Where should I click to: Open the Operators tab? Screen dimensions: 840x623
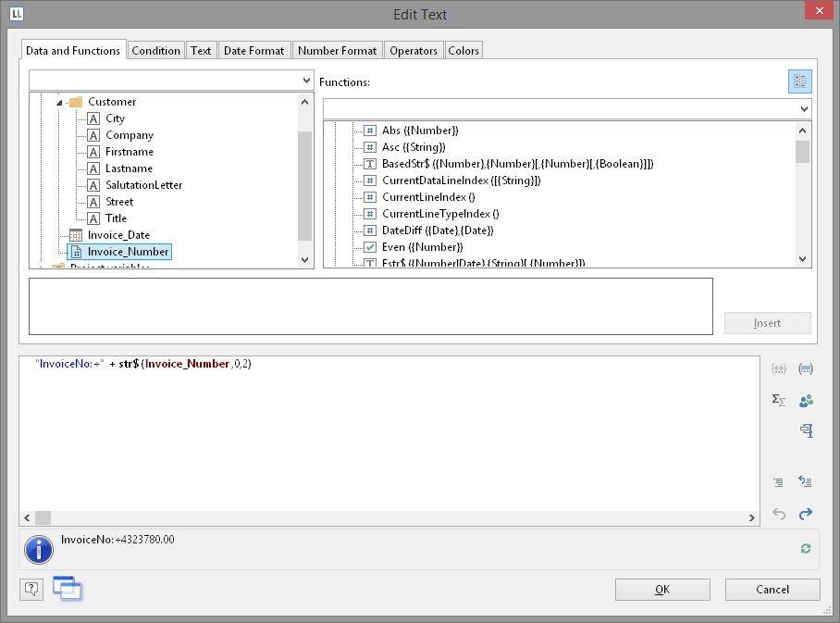[413, 51]
